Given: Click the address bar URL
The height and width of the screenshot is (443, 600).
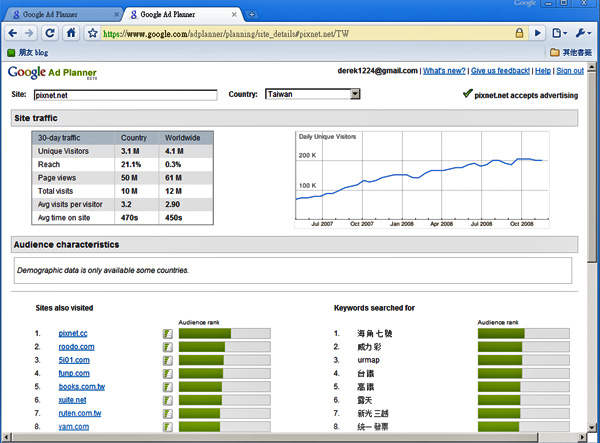Looking at the screenshot, I should click(x=226, y=34).
